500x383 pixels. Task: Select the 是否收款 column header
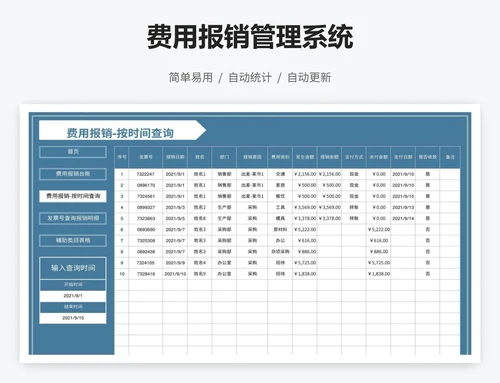(x=428, y=157)
